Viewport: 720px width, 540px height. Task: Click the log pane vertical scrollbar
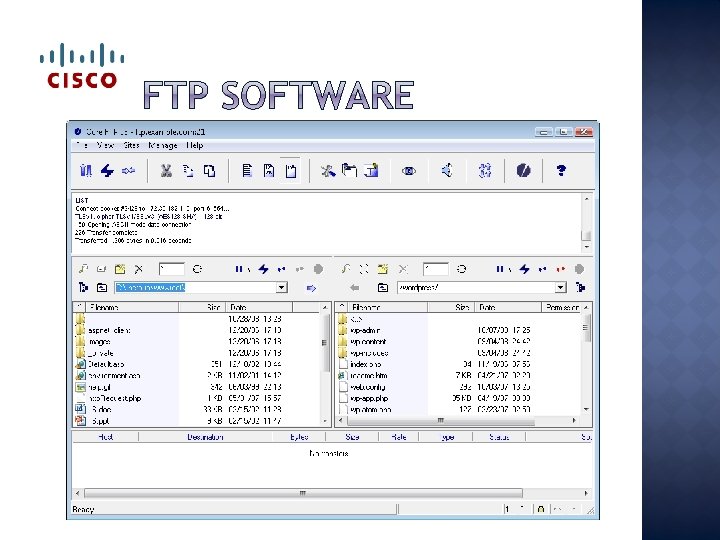pos(586,223)
